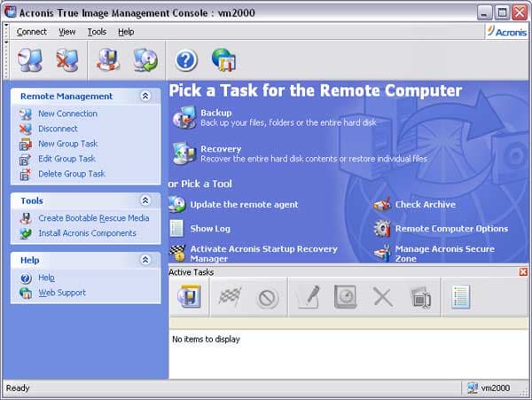The image size is (532, 400).
Task: Click the Web Support globe toolbar icon
Action: pyautogui.click(x=224, y=59)
